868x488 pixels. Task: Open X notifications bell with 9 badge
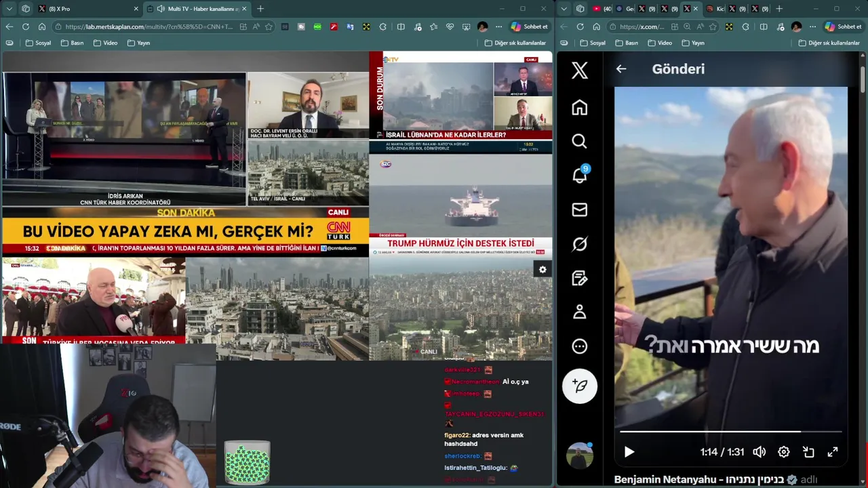click(x=580, y=175)
